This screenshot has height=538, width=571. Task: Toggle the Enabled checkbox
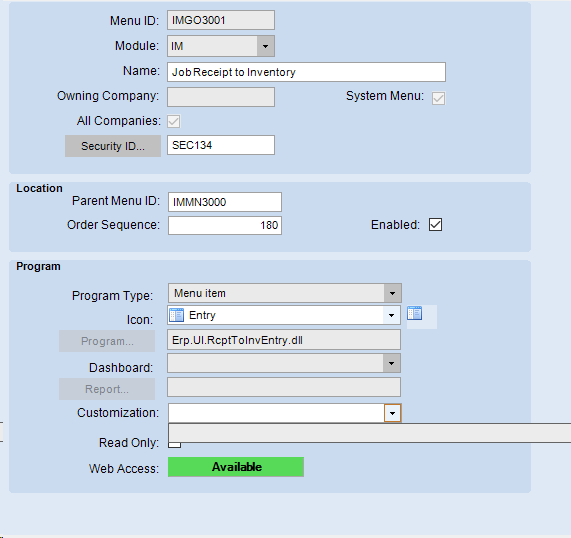point(436,225)
